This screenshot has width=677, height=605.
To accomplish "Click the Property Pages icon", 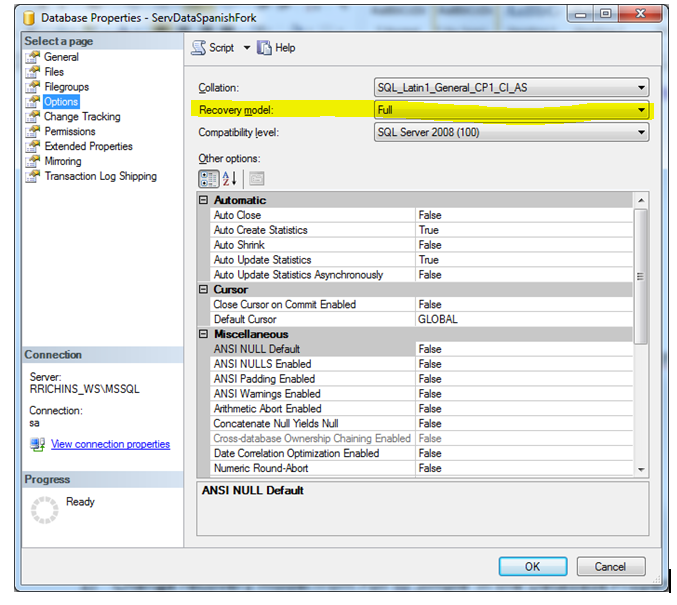I will (x=256, y=178).
